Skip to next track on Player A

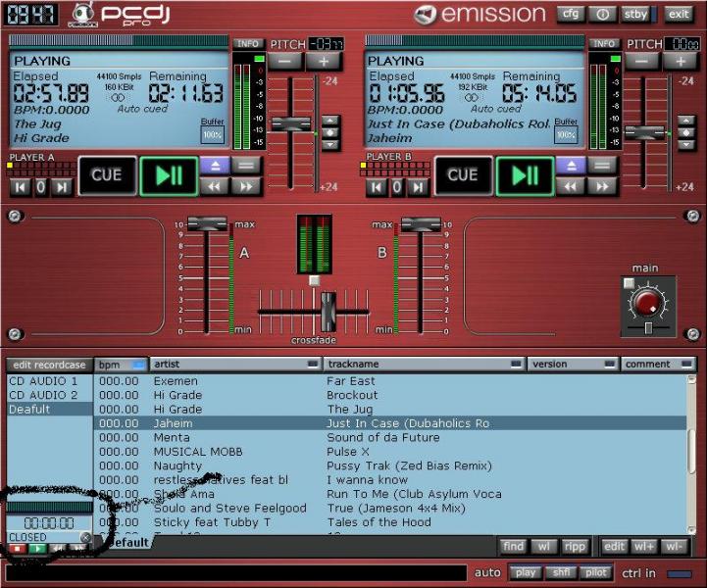[62, 187]
